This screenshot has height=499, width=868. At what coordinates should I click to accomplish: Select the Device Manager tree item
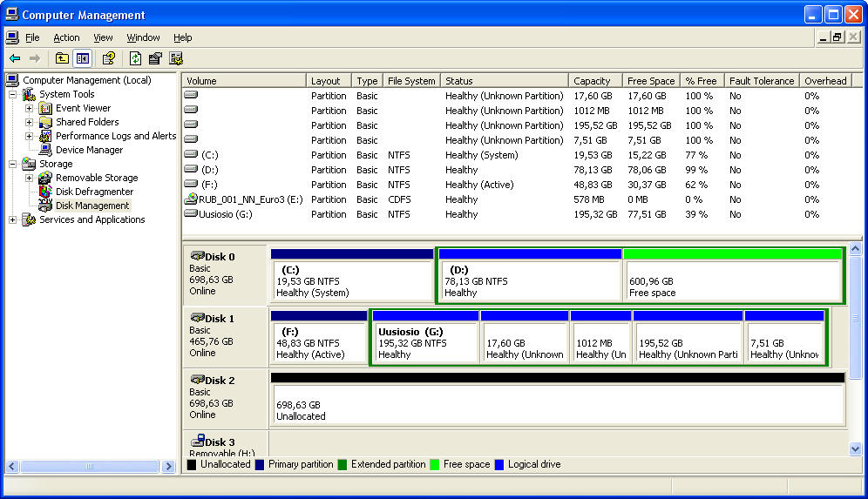coord(89,150)
